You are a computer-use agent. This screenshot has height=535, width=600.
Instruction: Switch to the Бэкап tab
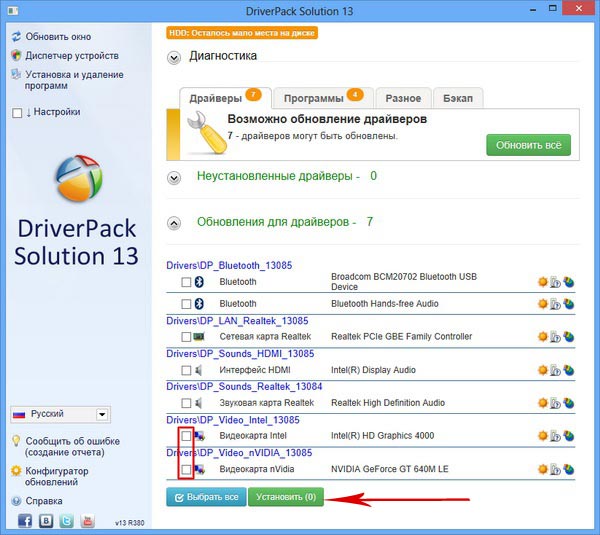(x=458, y=98)
